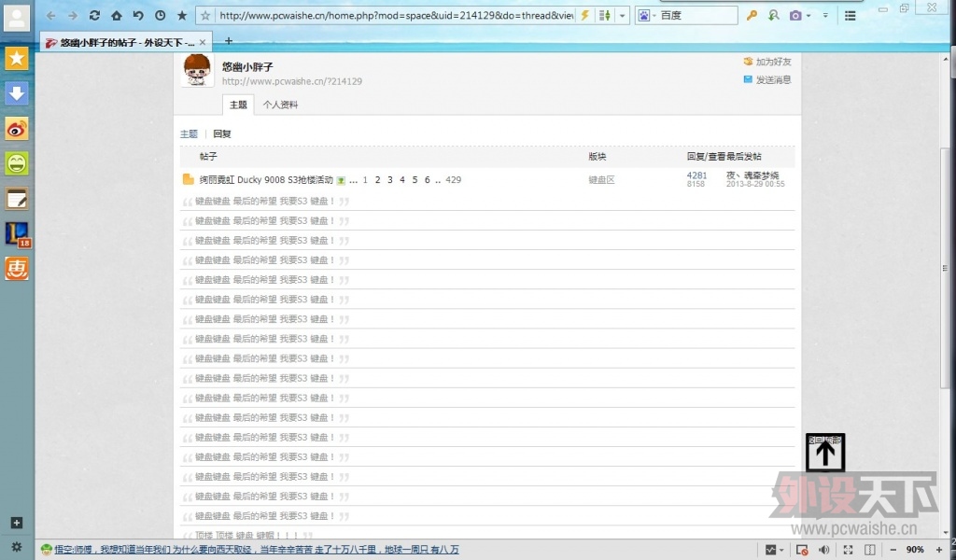This screenshot has height=560, width=956.
Task: Expand the screenshot options dropdown arrow
Action: pyautogui.click(x=808, y=16)
